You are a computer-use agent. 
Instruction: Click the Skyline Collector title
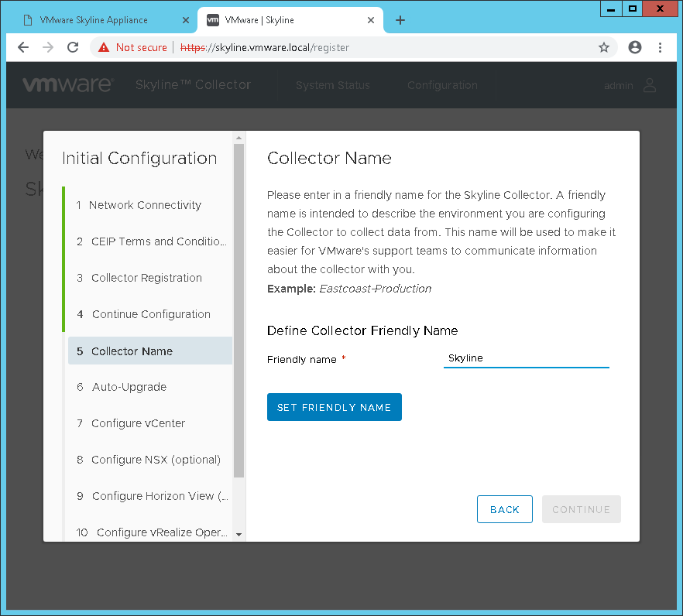(193, 84)
